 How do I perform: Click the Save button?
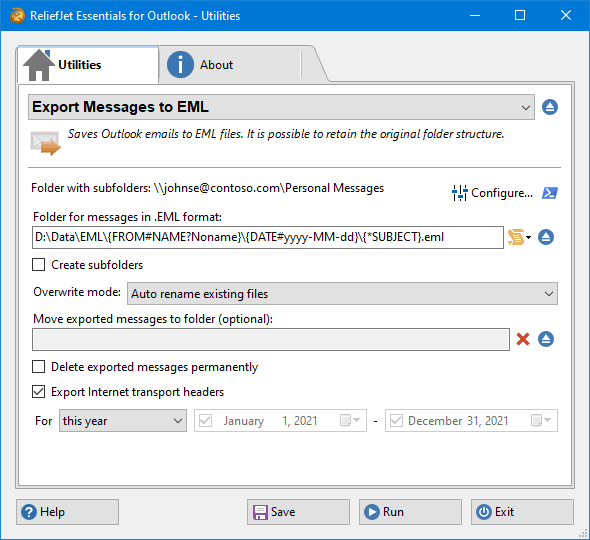pyautogui.click(x=298, y=512)
